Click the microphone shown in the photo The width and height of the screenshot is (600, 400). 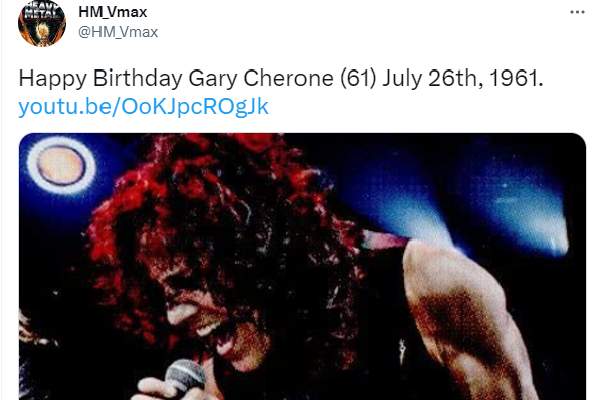click(187, 376)
